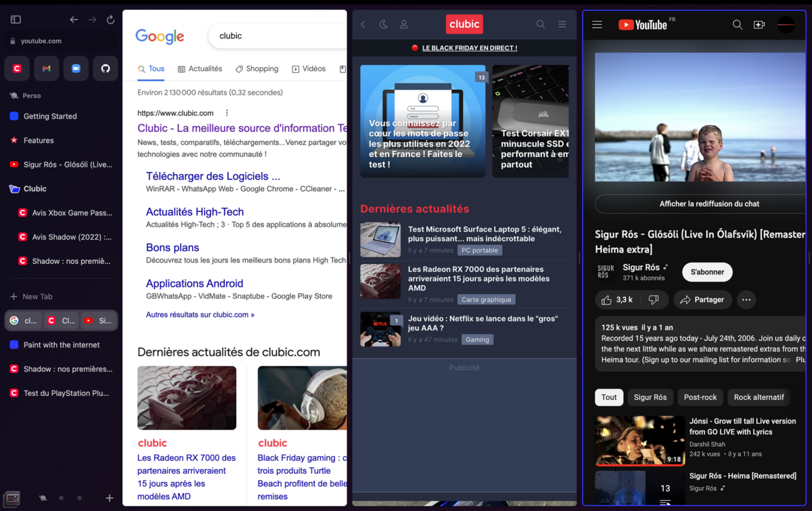The image size is (812, 511).
Task: Open the YouTube video more actions ellipsis
Action: coord(746,300)
